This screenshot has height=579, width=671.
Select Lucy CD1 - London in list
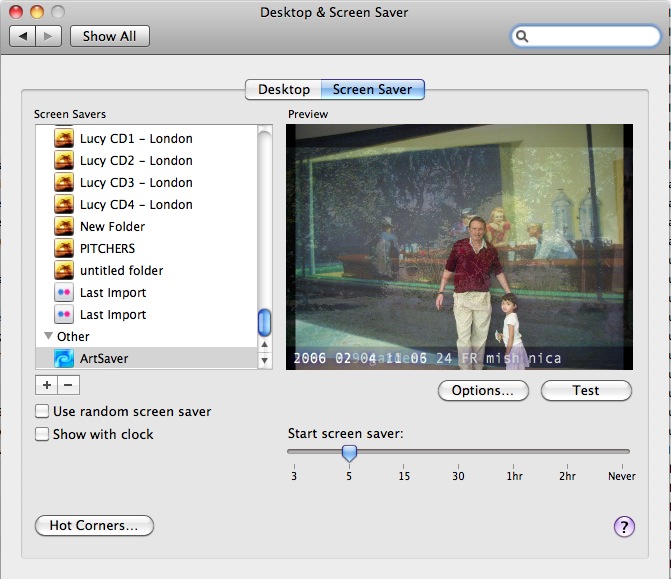(147, 139)
